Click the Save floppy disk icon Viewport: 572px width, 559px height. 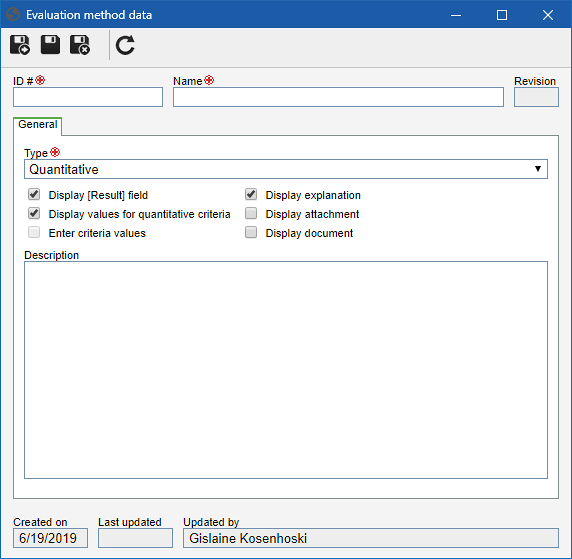pos(50,45)
